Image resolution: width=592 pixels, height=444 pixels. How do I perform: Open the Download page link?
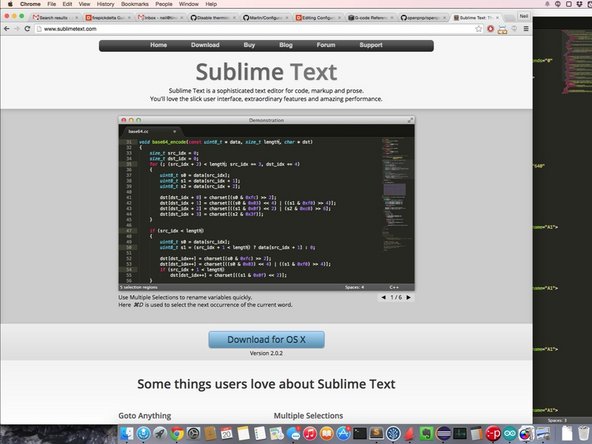coord(205,45)
